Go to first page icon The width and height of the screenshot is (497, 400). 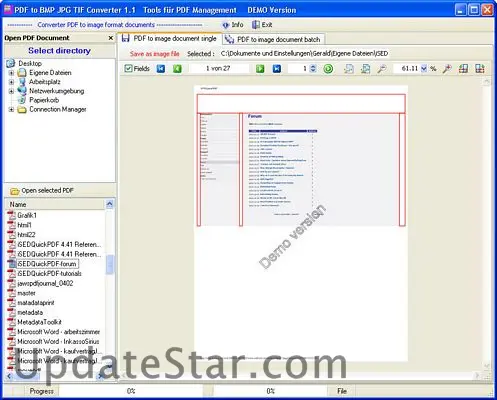[x=161, y=69]
